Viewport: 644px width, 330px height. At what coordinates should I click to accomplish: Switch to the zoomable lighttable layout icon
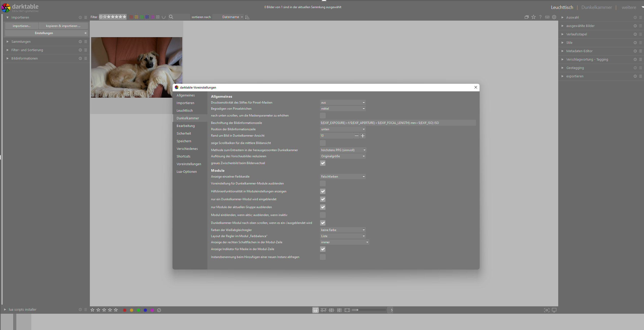pos(323,310)
